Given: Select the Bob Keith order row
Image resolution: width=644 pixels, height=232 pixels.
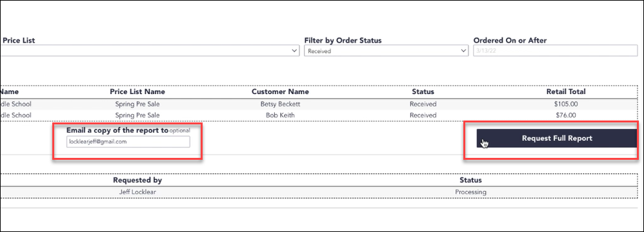Looking at the screenshot, I should 319,115.
